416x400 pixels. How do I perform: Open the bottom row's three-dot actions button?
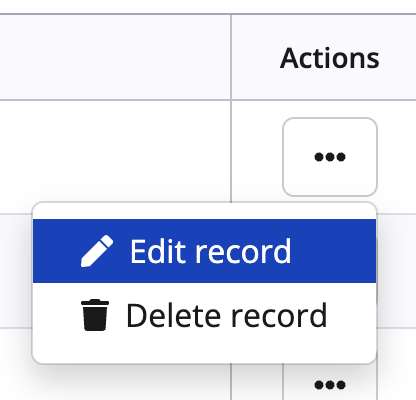click(x=330, y=385)
